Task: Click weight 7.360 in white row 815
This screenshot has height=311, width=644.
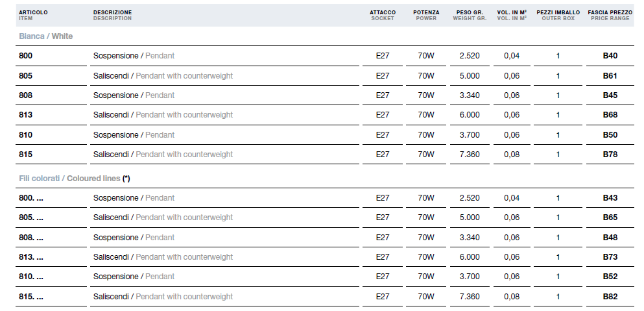Action: [x=470, y=155]
